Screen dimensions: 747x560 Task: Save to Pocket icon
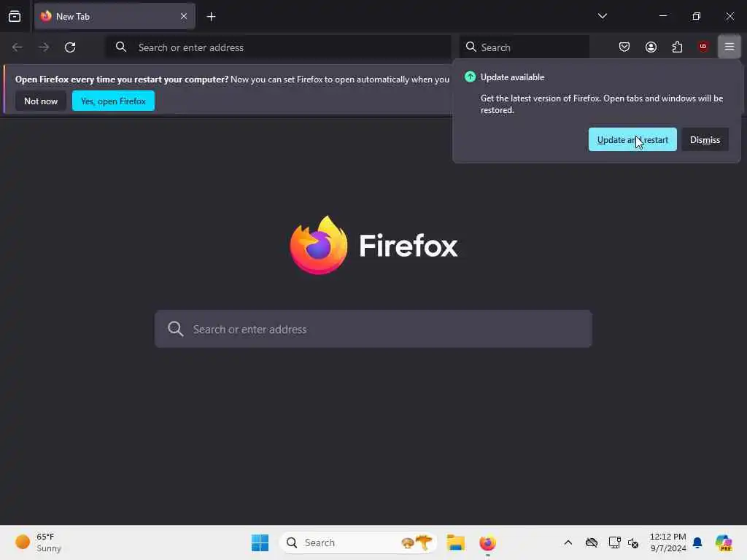624,47
